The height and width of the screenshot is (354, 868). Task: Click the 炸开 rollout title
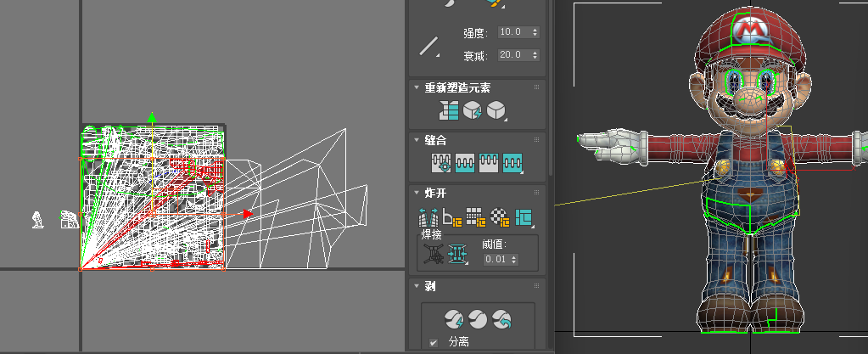pos(435,193)
